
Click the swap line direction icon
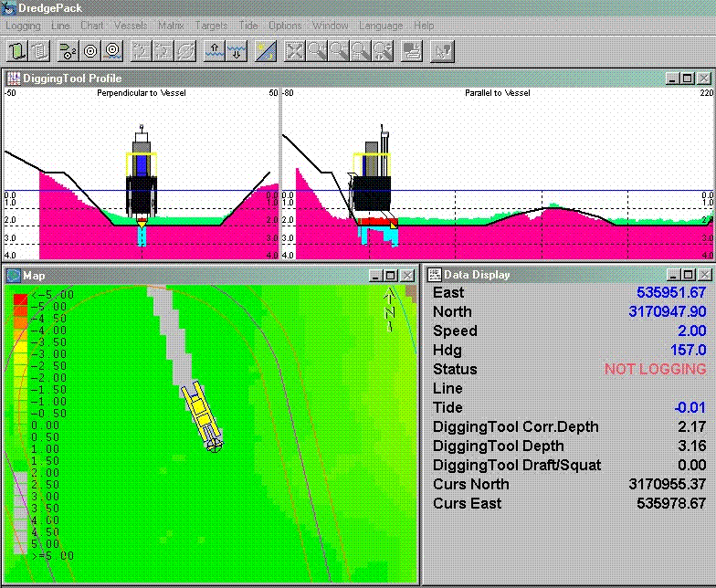[x=186, y=51]
